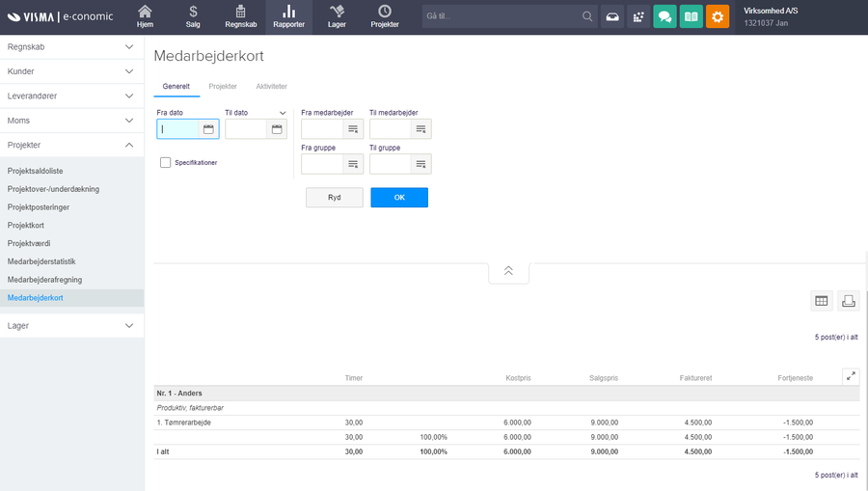Collapse the filter panel with double chevron
The height and width of the screenshot is (491, 868).
[x=508, y=271]
